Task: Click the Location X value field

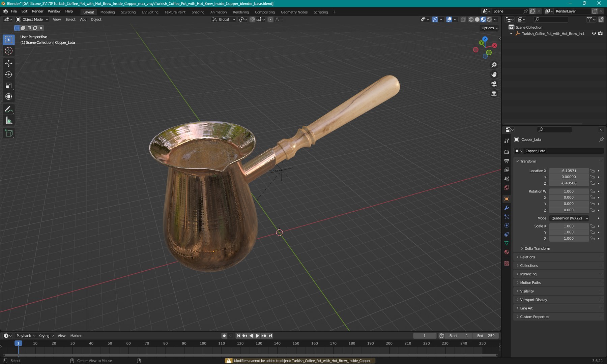Action: (x=569, y=171)
